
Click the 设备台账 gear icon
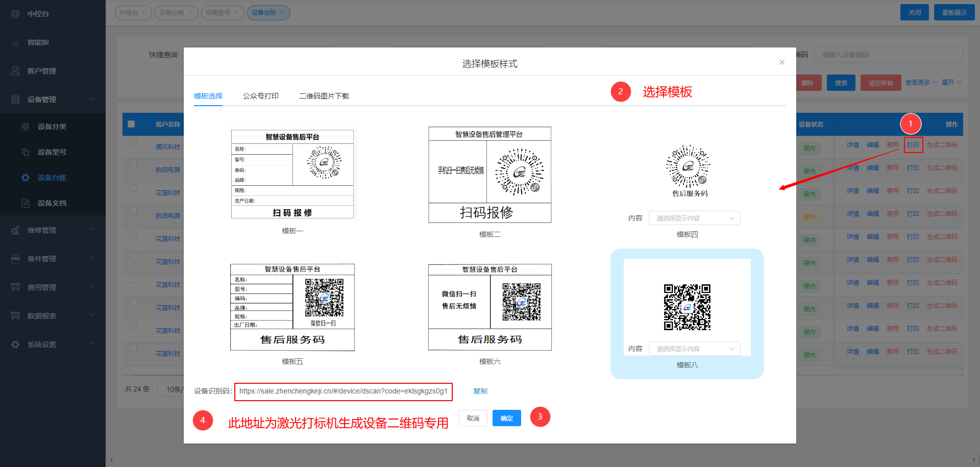[x=26, y=178]
